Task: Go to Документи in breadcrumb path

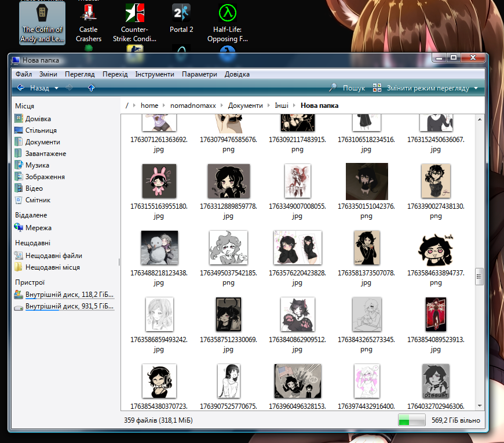Action: pyautogui.click(x=245, y=105)
